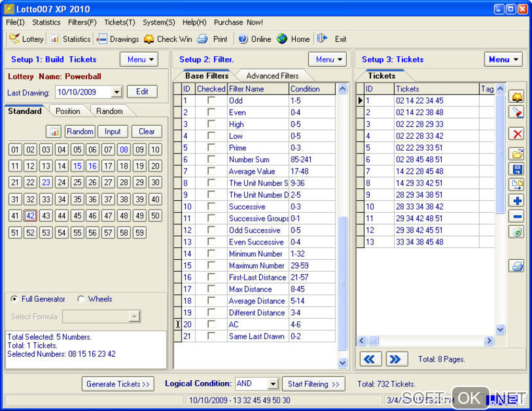The image size is (532, 411).
Task: Click the Tickets column header
Action: coord(437,89)
